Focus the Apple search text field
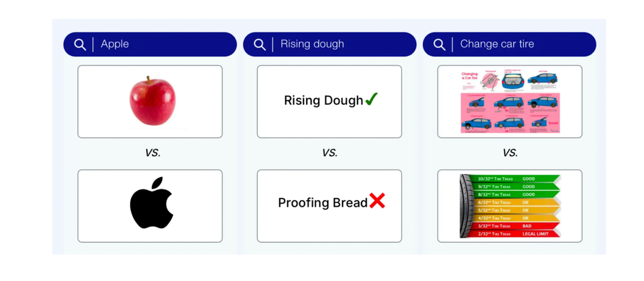The width and height of the screenshot is (644, 281). click(x=161, y=44)
